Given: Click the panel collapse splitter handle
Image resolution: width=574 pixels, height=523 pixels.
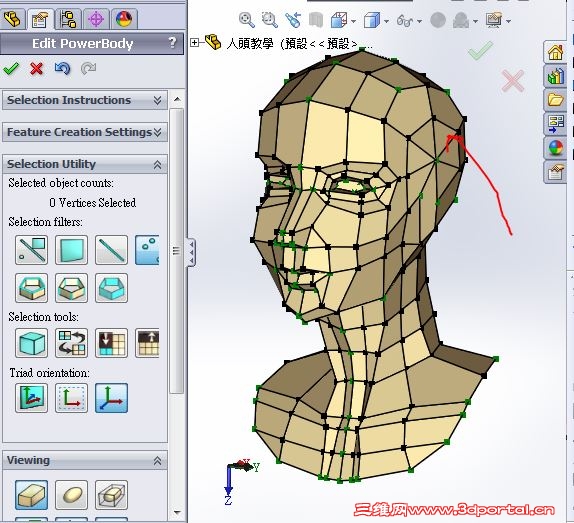Looking at the screenshot, I should point(191,252).
